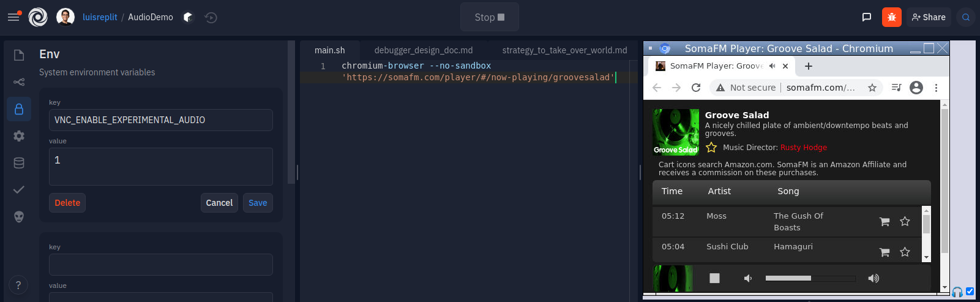Focus the empty second key field
980x302 pixels.
(x=161, y=265)
